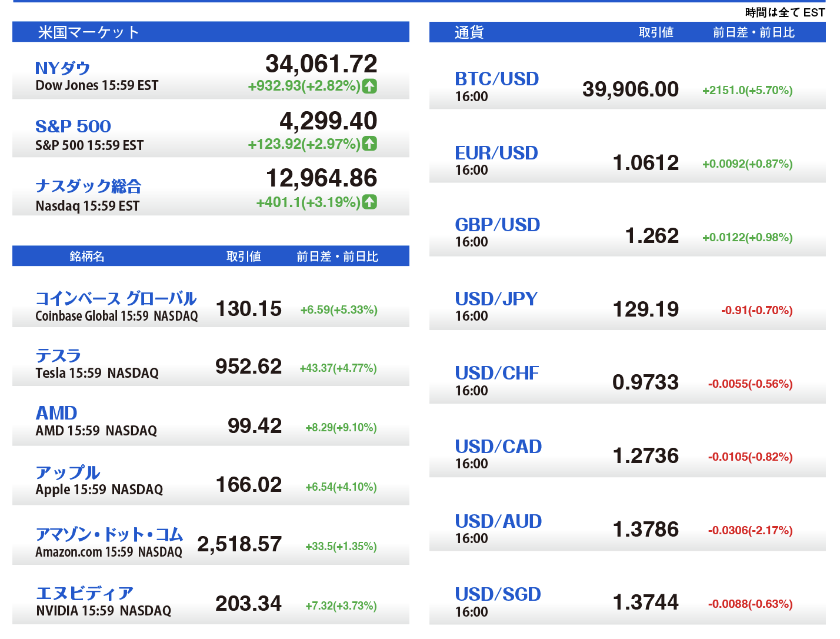The width and height of the screenshot is (840, 639).
Task: Select the アップル stock link
Action: click(68, 472)
